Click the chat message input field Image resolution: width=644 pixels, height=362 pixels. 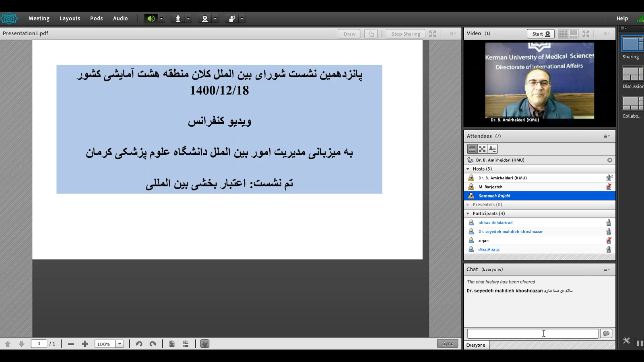coord(532,333)
